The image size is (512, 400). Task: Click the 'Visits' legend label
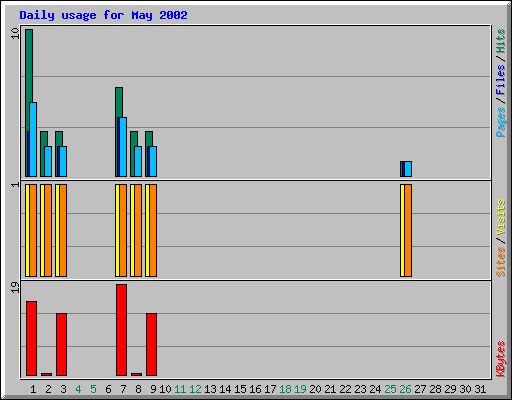tap(500, 217)
